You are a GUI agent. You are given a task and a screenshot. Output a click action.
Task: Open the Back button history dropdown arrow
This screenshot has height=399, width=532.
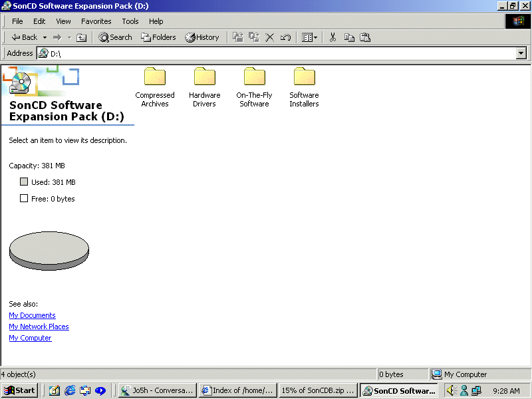[45, 38]
